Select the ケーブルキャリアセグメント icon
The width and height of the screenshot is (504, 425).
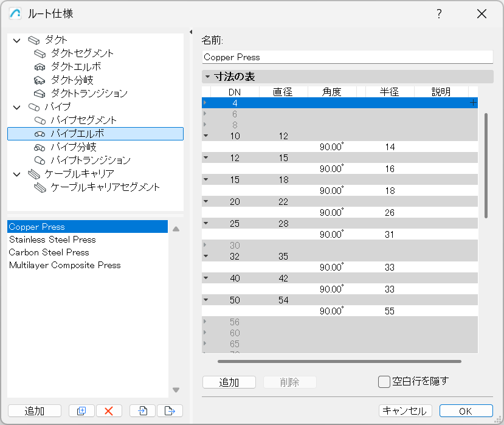[x=40, y=187]
